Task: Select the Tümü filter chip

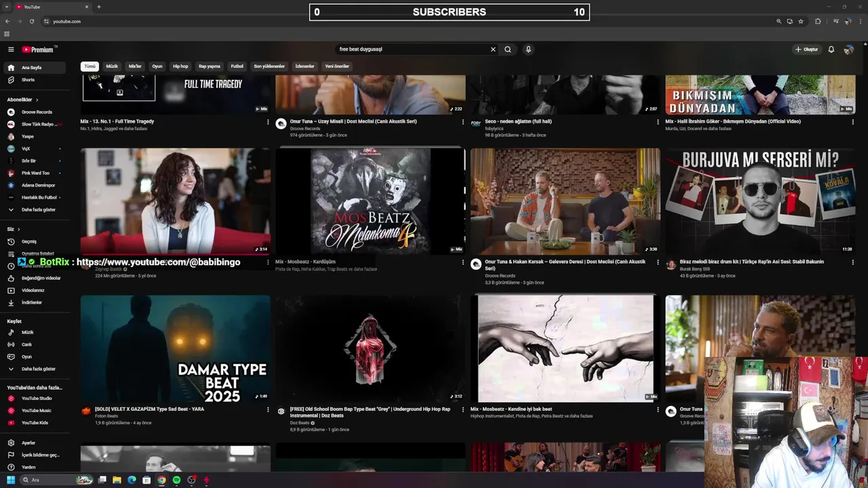Action: click(x=90, y=66)
